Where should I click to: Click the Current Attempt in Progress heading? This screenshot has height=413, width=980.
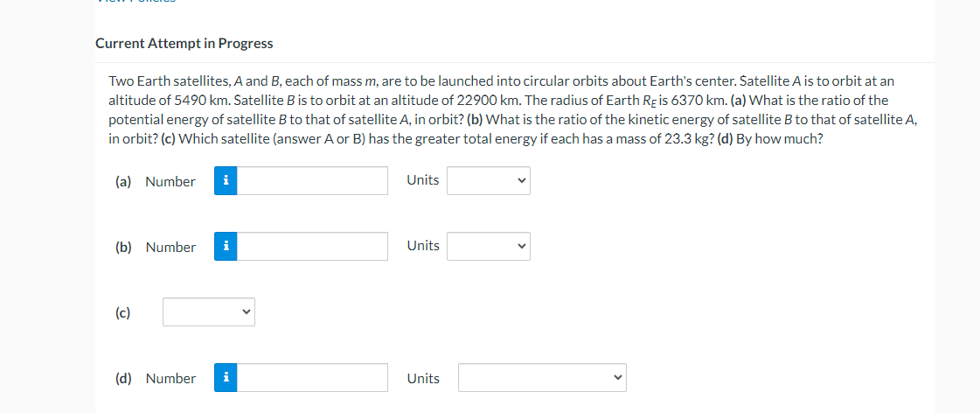(184, 44)
